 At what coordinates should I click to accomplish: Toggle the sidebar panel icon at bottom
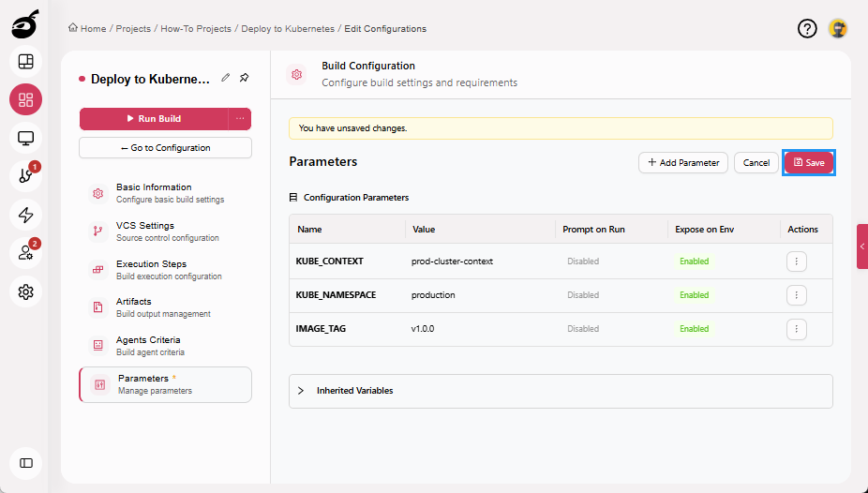[x=26, y=463]
